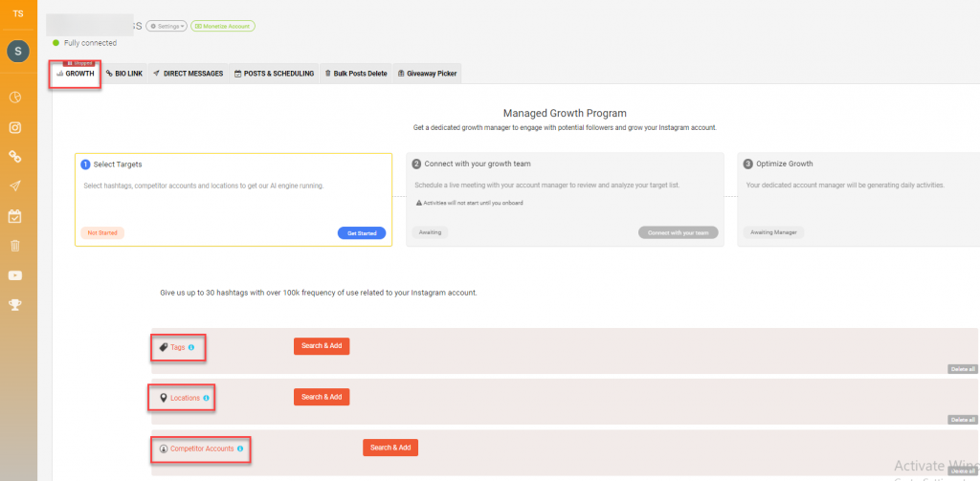Switch to the GROWTH tab
The image size is (980, 481).
tap(76, 74)
